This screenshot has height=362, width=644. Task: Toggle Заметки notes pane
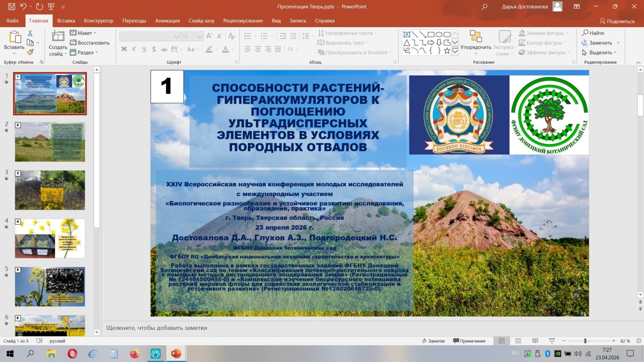coord(433,341)
